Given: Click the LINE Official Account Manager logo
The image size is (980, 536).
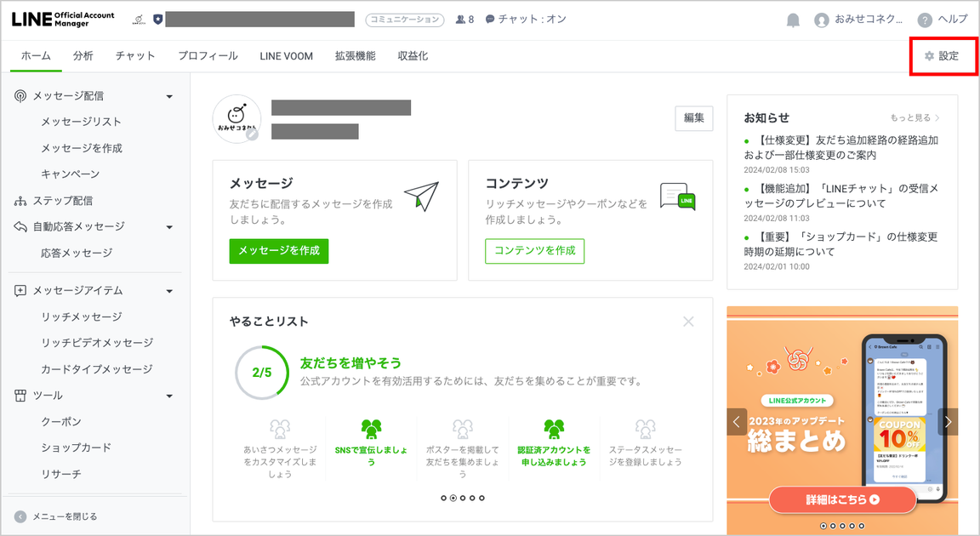Looking at the screenshot, I should click(x=60, y=18).
